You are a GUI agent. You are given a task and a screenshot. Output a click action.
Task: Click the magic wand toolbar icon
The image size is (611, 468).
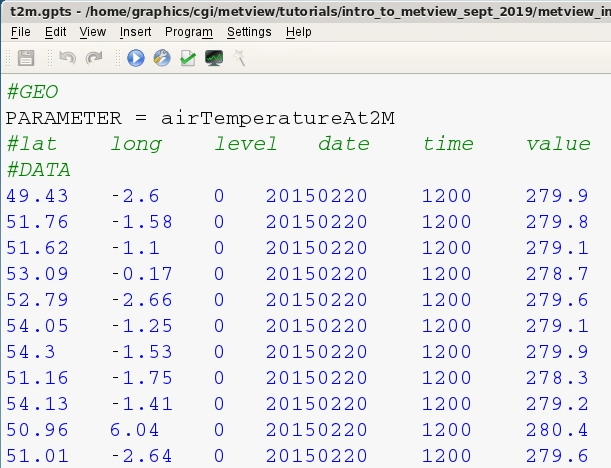click(x=239, y=58)
